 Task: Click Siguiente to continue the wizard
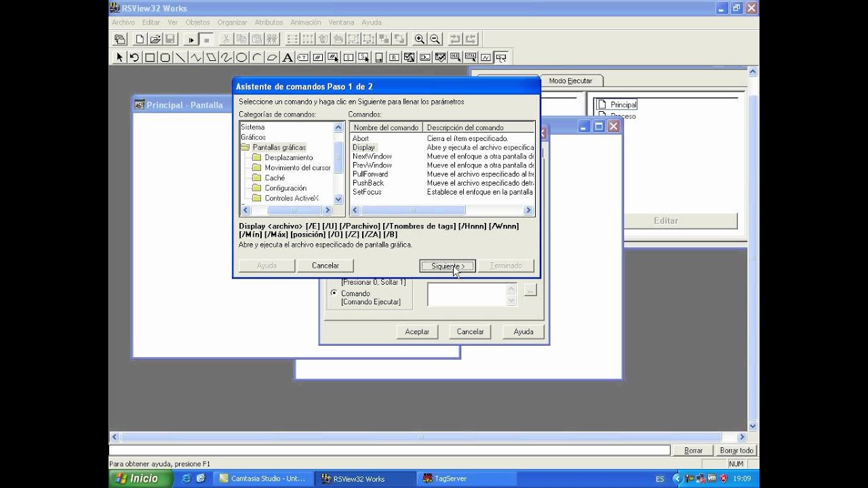[448, 266]
